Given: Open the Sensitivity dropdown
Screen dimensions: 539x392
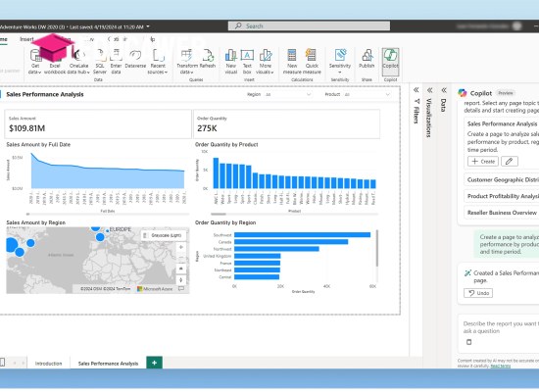Looking at the screenshot, I should point(340,62).
